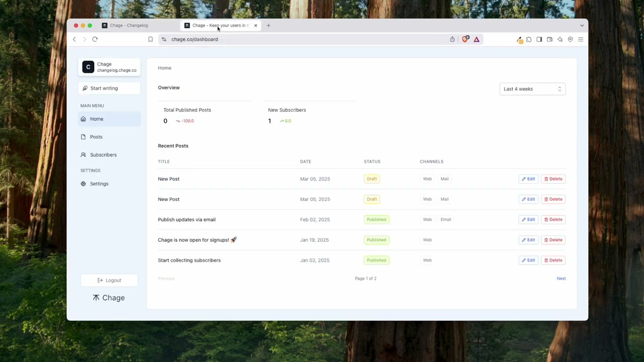Image resolution: width=644 pixels, height=362 pixels.
Task: Open Posts in the main menu
Action: (109, 137)
